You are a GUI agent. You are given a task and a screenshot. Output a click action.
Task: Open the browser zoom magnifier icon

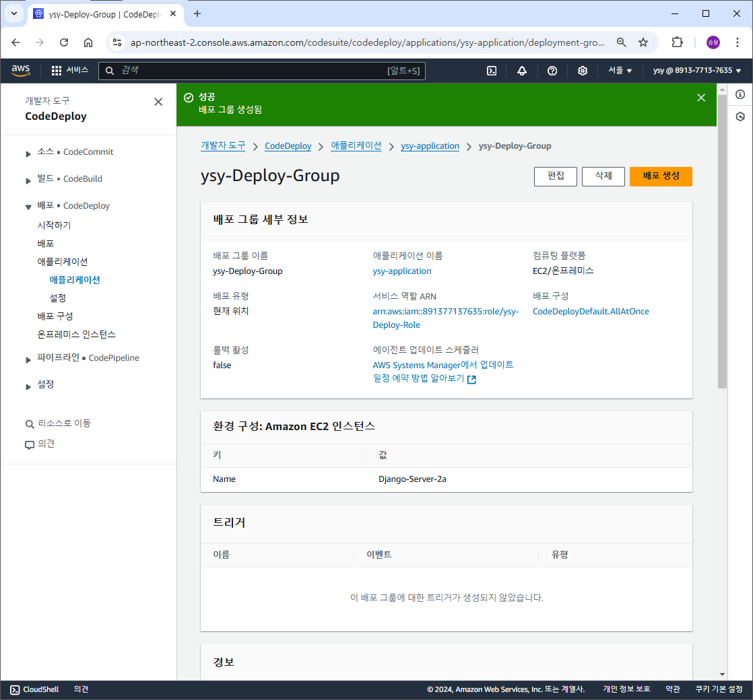tap(621, 42)
